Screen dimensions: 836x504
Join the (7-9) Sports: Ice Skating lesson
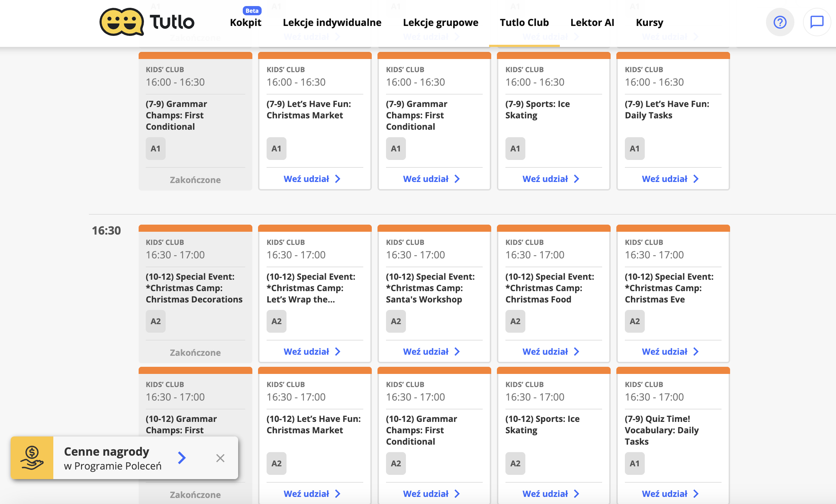pos(551,179)
